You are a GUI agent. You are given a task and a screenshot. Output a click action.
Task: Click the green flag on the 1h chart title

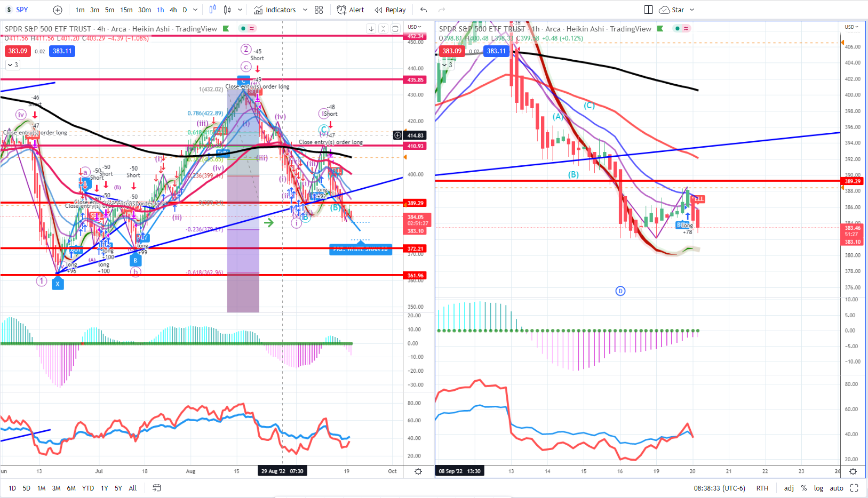660,29
